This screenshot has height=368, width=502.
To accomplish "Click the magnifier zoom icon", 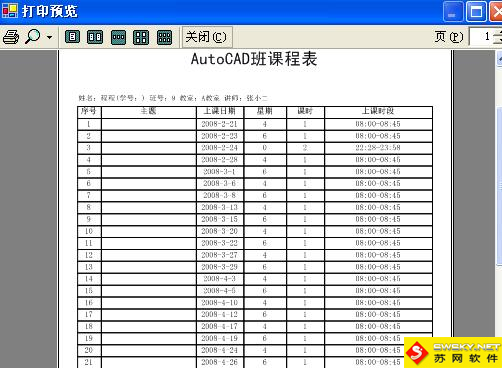I will click(x=33, y=37).
